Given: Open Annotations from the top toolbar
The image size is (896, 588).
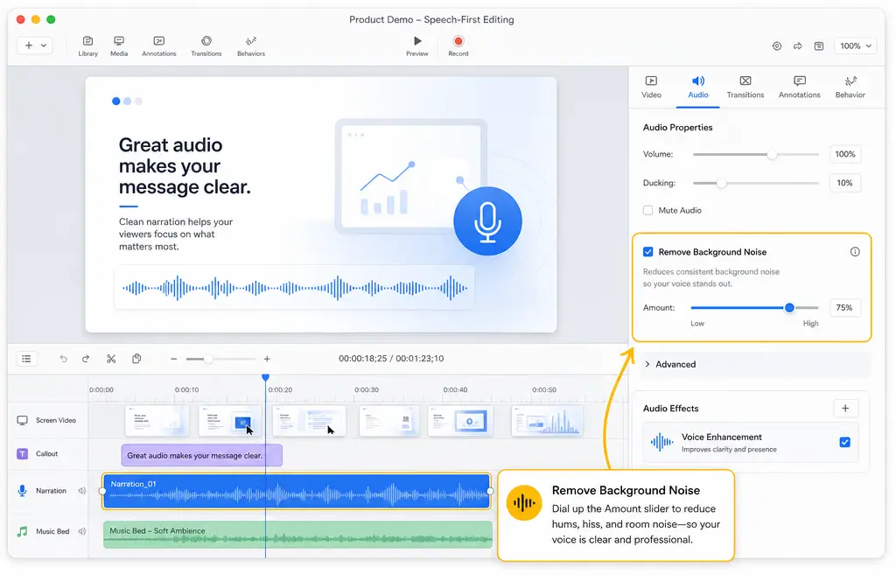Looking at the screenshot, I should 159,45.
